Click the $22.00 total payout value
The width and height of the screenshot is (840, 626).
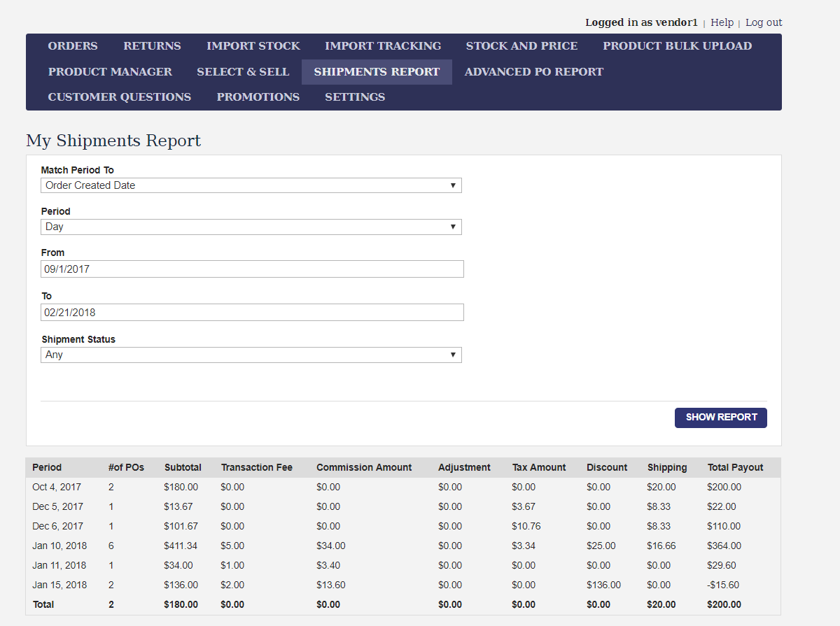tap(722, 506)
